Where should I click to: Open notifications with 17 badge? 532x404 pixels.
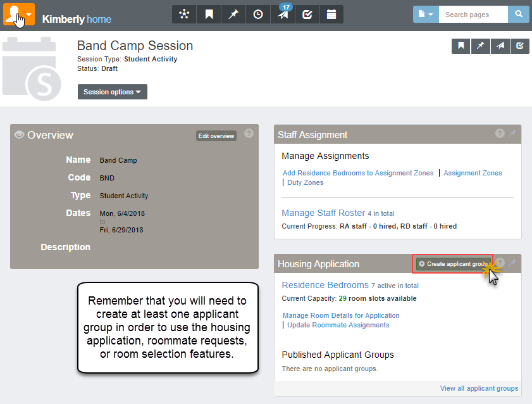point(283,15)
